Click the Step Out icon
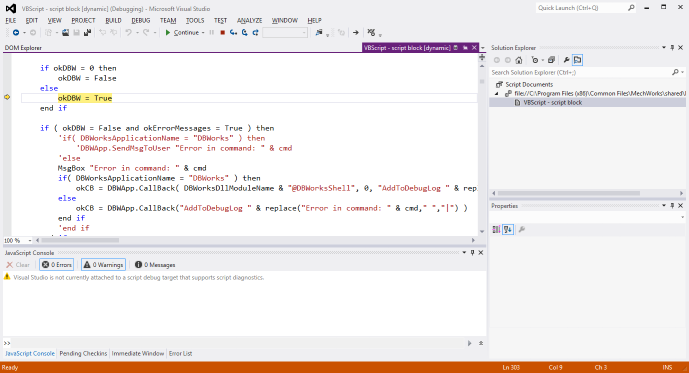This screenshot has width=689, height=373. [255, 33]
